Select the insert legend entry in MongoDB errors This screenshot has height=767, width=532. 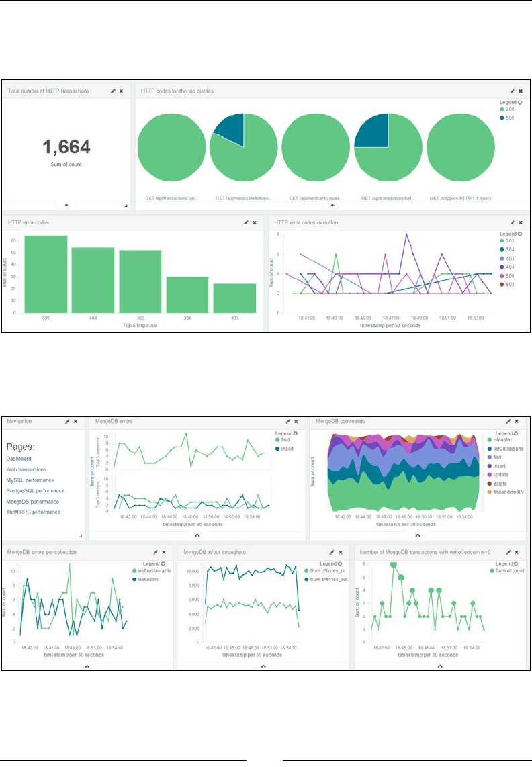[x=285, y=449]
